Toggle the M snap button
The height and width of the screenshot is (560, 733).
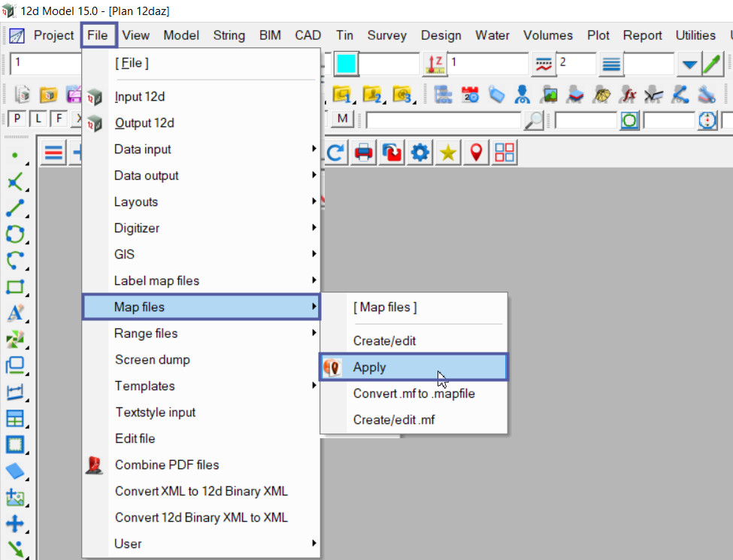click(x=342, y=118)
